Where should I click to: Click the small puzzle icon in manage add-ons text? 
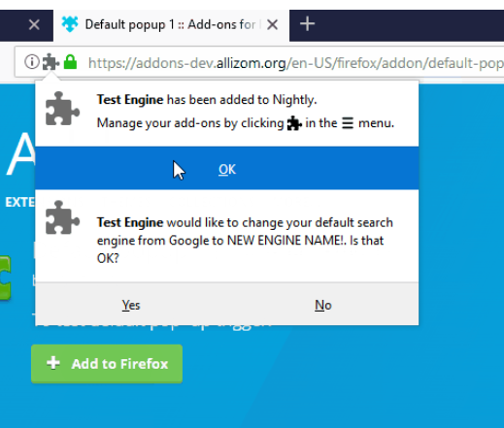pyautogui.click(x=294, y=123)
